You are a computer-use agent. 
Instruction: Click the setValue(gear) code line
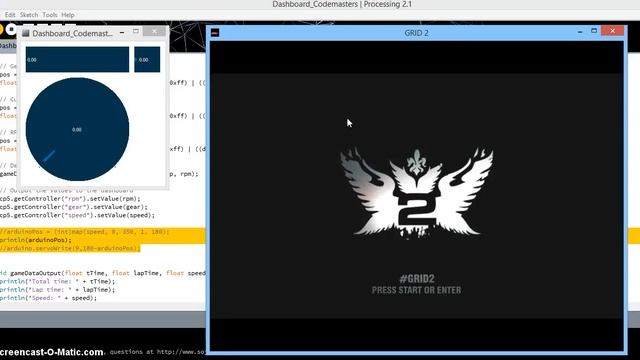click(x=74, y=207)
